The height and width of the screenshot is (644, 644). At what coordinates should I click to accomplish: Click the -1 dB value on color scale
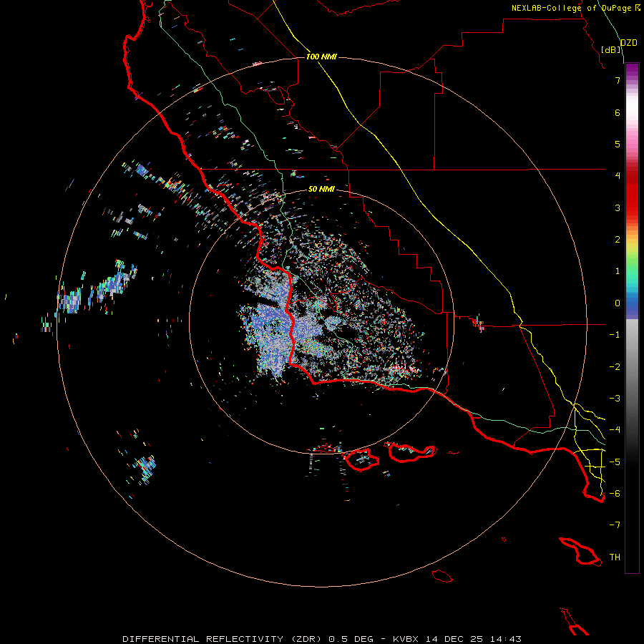coord(615,335)
